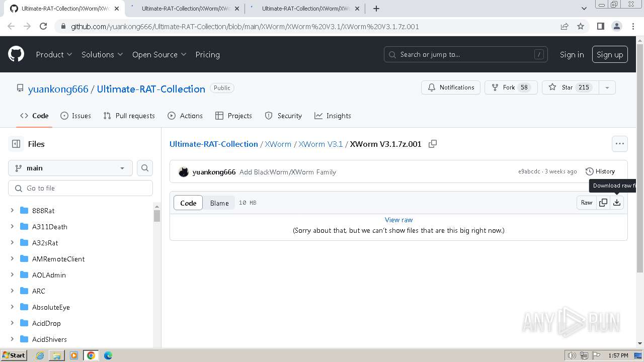Screen dimensions: 644x362
Task: Open the Insights tab
Action: pyautogui.click(x=333, y=116)
